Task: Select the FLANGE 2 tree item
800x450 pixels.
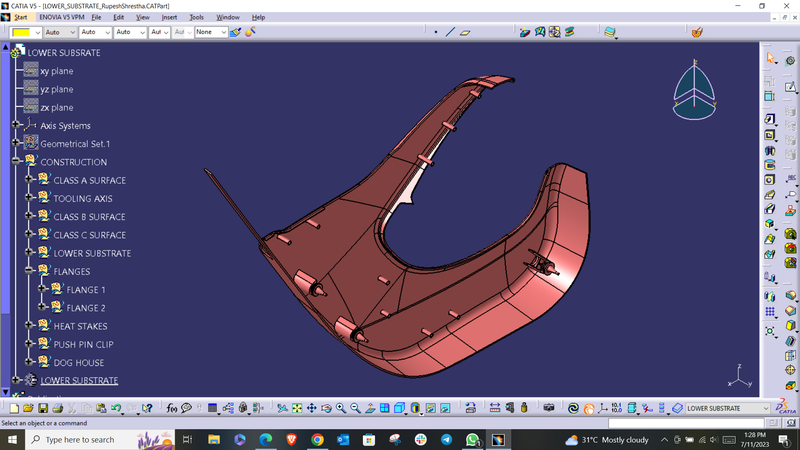Action: [x=86, y=308]
